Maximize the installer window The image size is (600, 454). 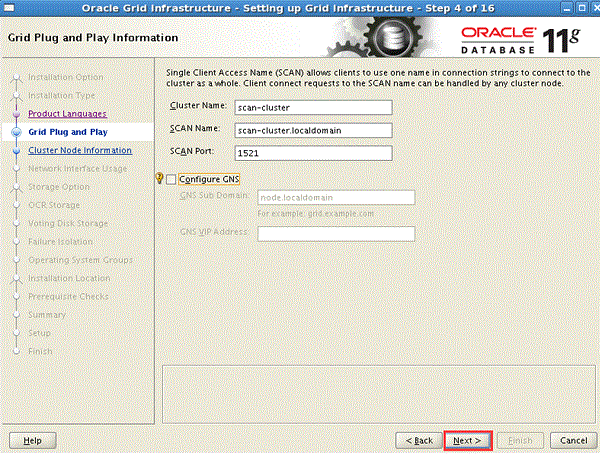pos(582,8)
